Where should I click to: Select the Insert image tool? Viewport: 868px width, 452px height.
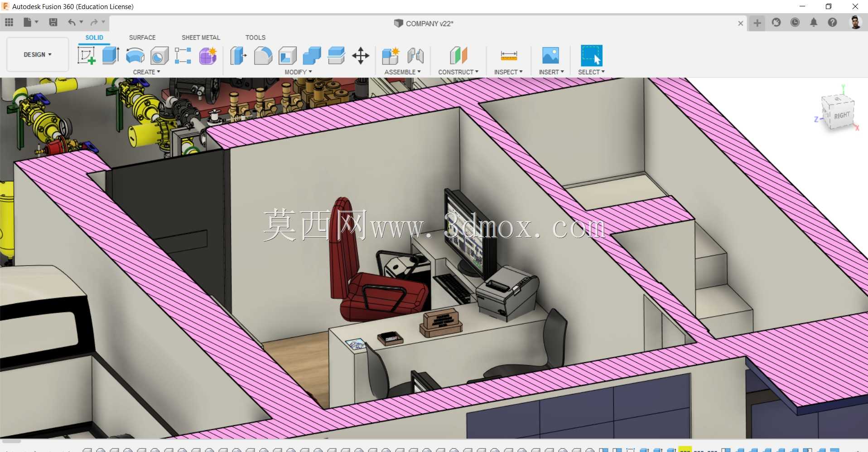pyautogui.click(x=551, y=56)
